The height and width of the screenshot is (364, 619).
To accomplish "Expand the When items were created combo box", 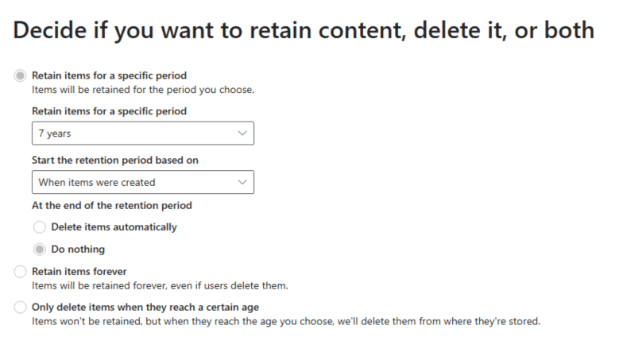I will [143, 182].
